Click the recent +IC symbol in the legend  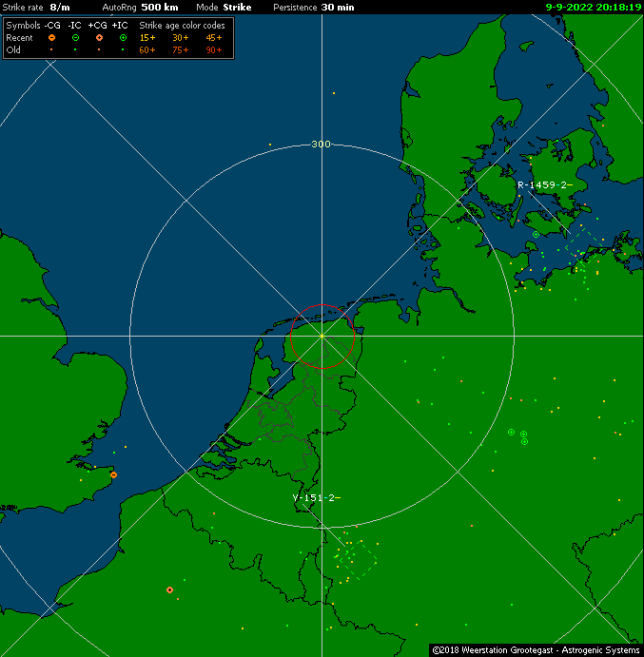point(123,37)
